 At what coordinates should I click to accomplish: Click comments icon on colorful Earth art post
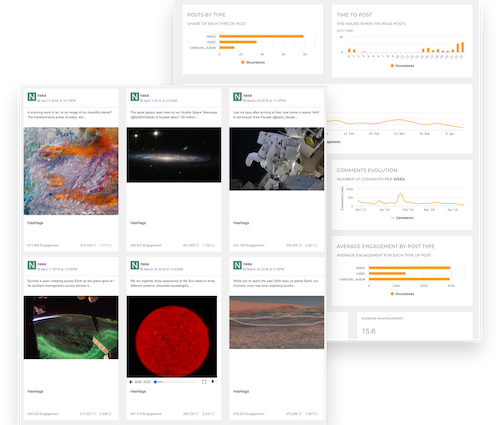tap(111, 245)
